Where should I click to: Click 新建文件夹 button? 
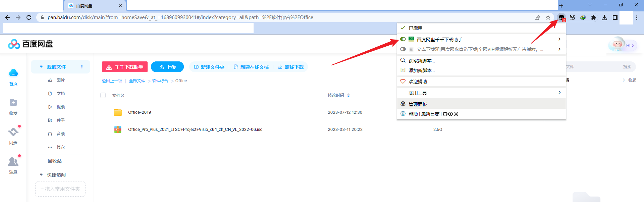pos(209,67)
